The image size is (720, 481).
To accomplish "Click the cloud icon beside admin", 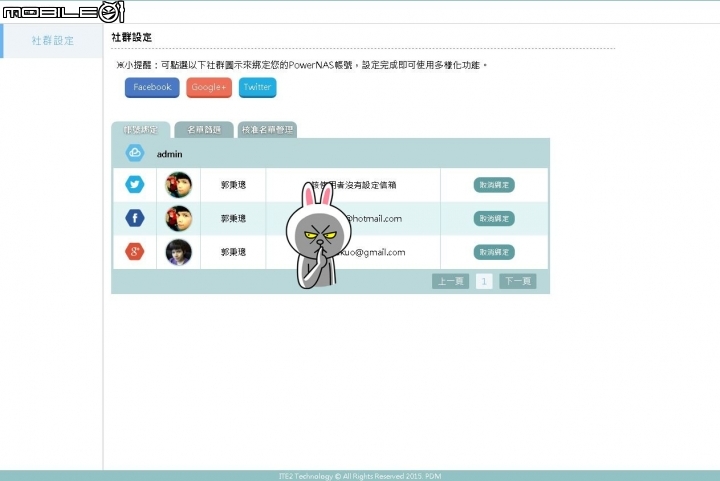I will coord(135,153).
